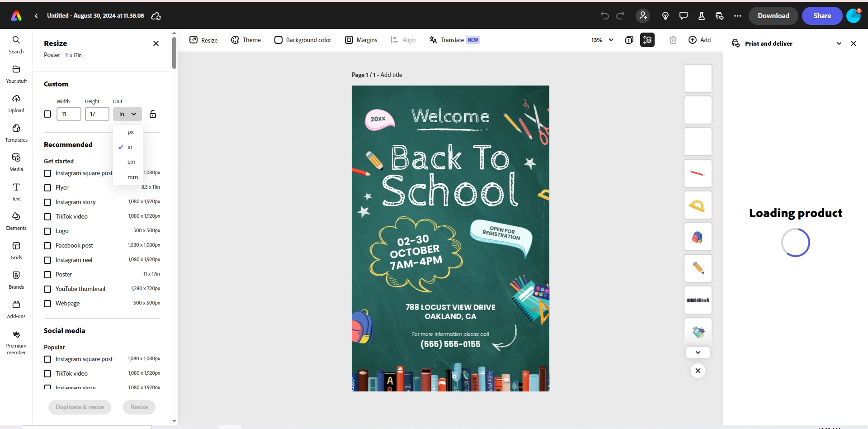868x429 pixels.
Task: Select px unit from dropdown
Action: pyautogui.click(x=128, y=132)
